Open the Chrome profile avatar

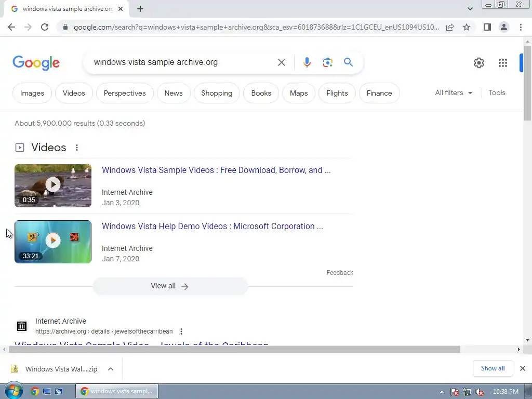click(504, 27)
